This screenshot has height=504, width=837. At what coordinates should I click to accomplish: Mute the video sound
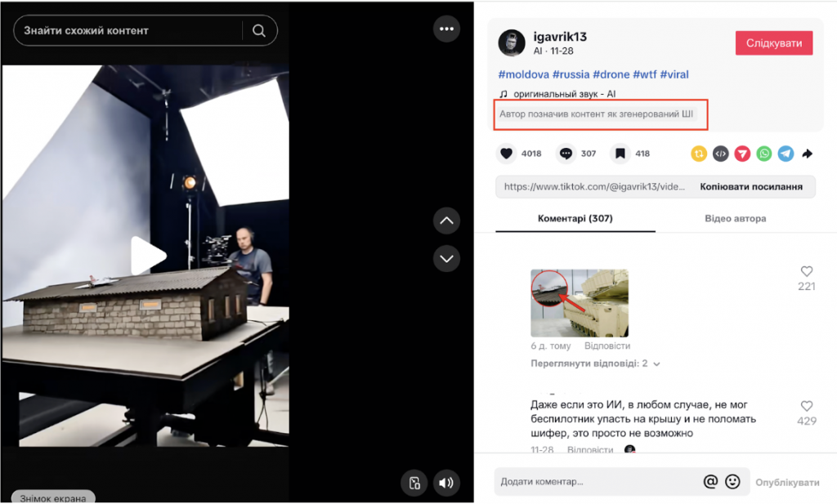point(445,483)
